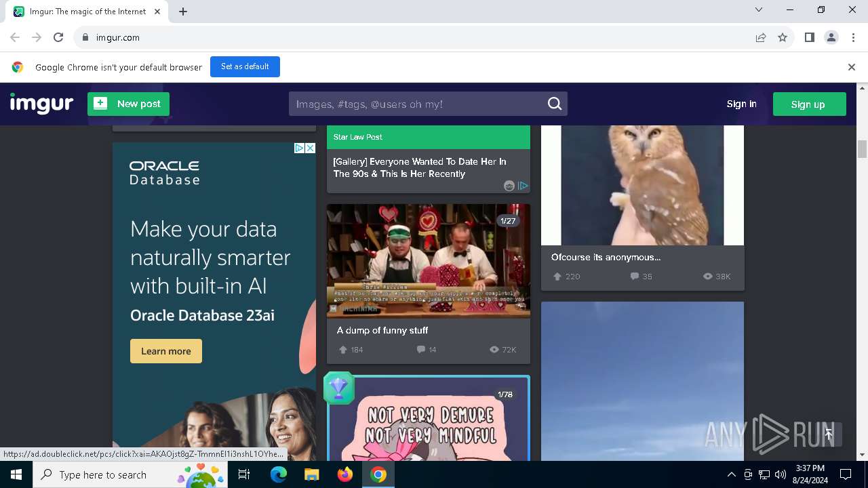Click the vertical scrollbar thumb
This screenshot has height=488, width=868.
coord(862,149)
